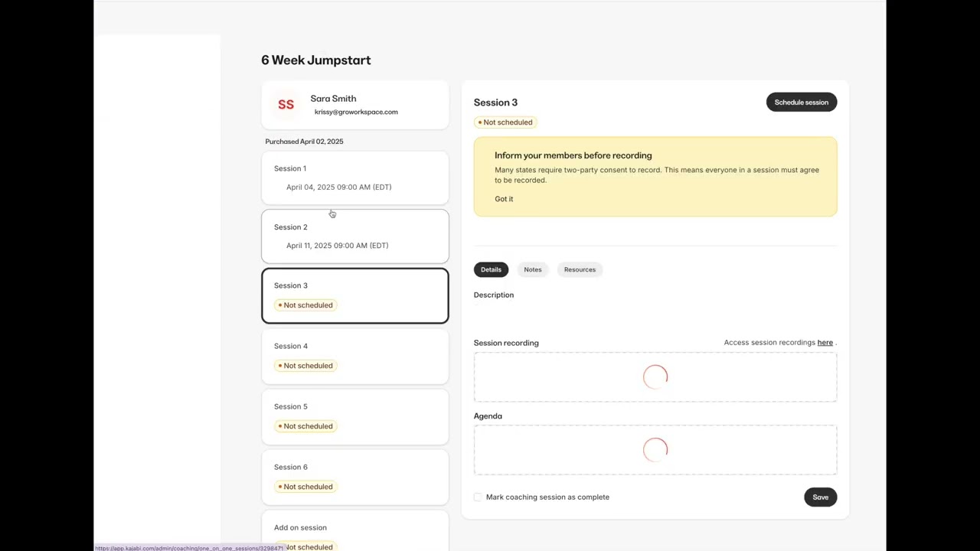Open the Resources tab
This screenshot has width=980, height=551.
click(x=580, y=269)
